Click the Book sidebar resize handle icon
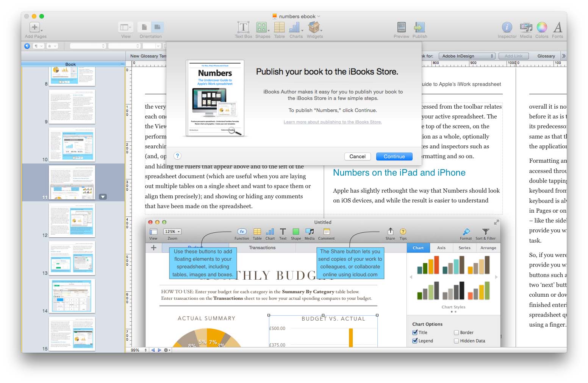588x383 pixels. coord(122,64)
